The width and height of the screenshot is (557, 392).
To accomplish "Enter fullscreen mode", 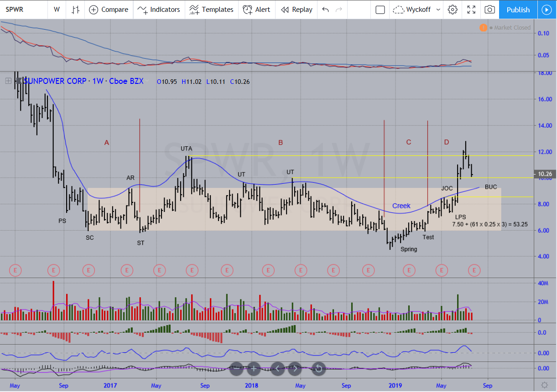I will pos(471,10).
